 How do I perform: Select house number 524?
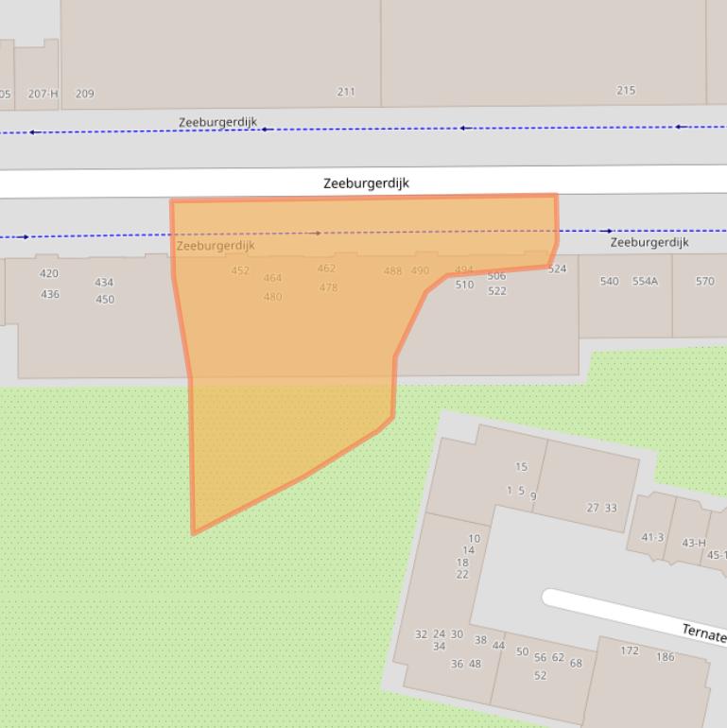click(x=557, y=269)
